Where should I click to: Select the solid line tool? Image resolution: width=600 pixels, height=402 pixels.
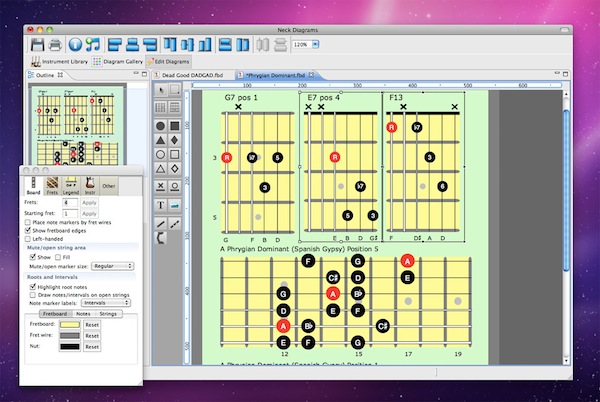pyautogui.click(x=161, y=224)
